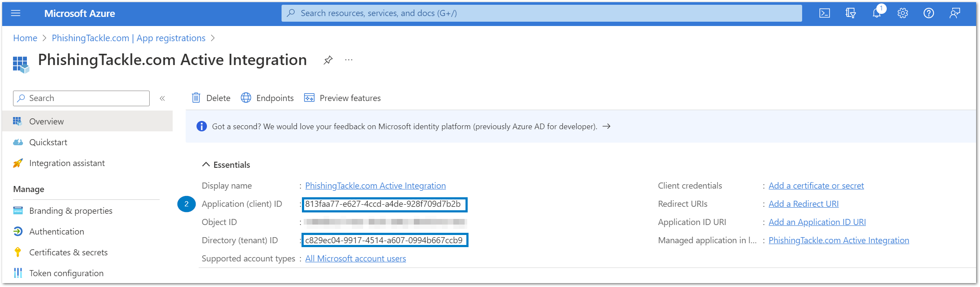Screen dimensions: 980x287
Task: Open the notifications bell
Action: click(x=877, y=13)
